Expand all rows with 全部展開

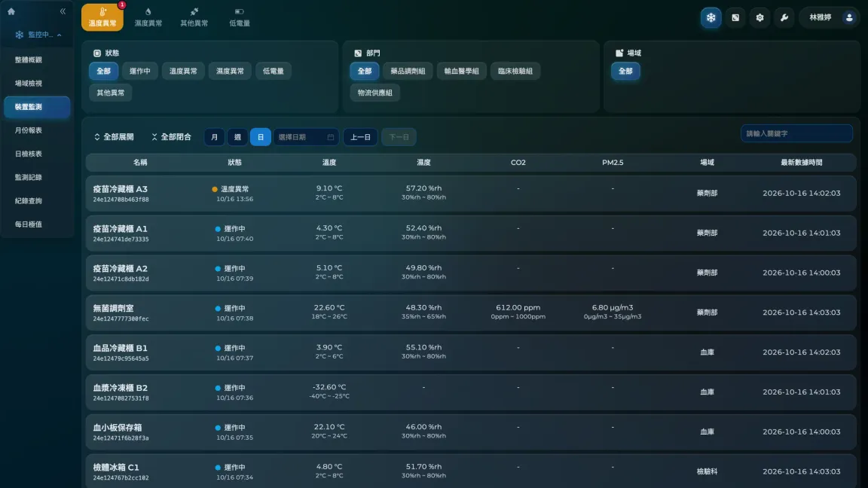coord(114,137)
